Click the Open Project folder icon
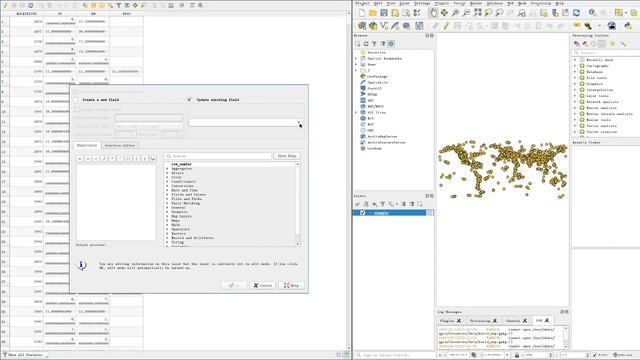Screen dimensions: 640x360 [373, 13]
